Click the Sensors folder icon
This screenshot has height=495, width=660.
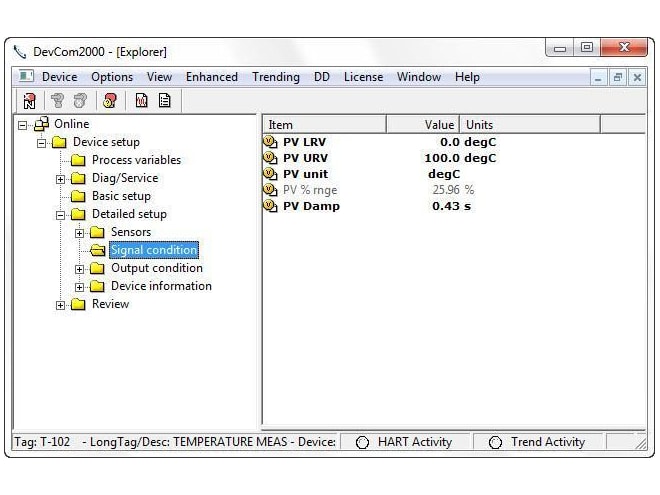(97, 232)
